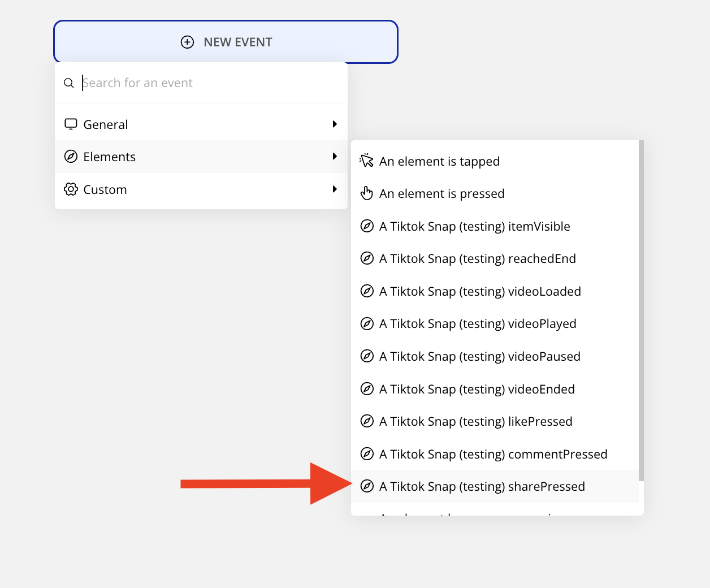This screenshot has width=710, height=588.
Task: Select "An element is tapped" event
Action: click(439, 162)
